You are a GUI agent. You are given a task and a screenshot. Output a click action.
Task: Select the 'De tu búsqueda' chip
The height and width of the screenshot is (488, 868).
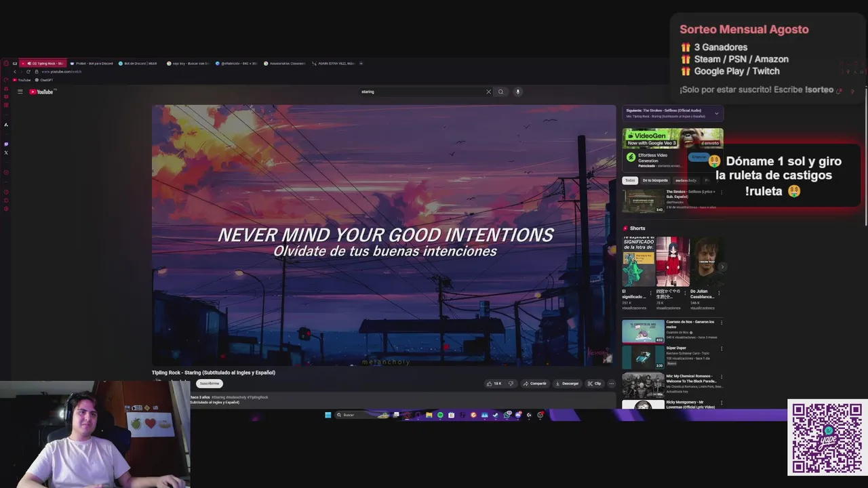655,180
